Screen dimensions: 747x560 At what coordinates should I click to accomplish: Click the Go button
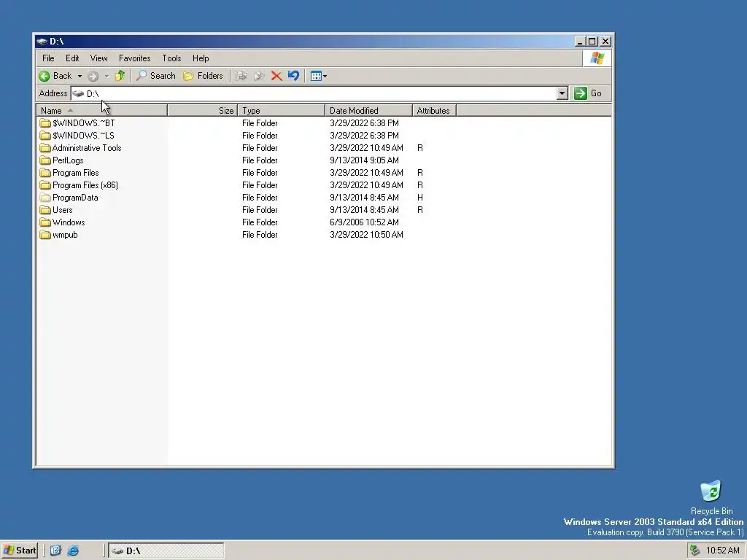click(588, 93)
